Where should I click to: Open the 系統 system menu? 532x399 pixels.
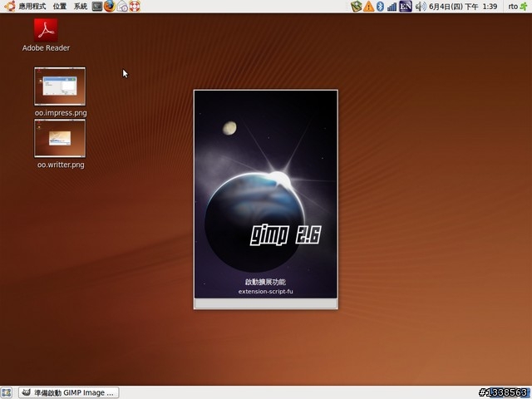click(81, 6)
